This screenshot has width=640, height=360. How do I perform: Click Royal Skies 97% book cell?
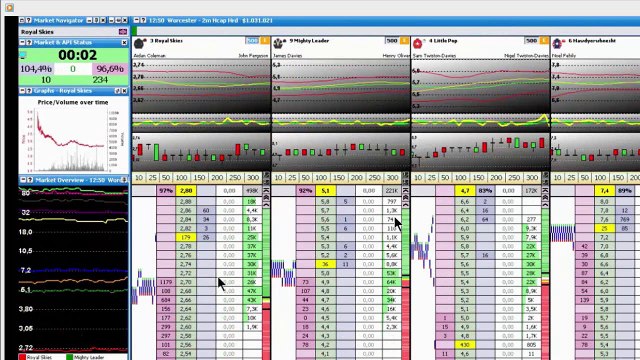coord(166,191)
